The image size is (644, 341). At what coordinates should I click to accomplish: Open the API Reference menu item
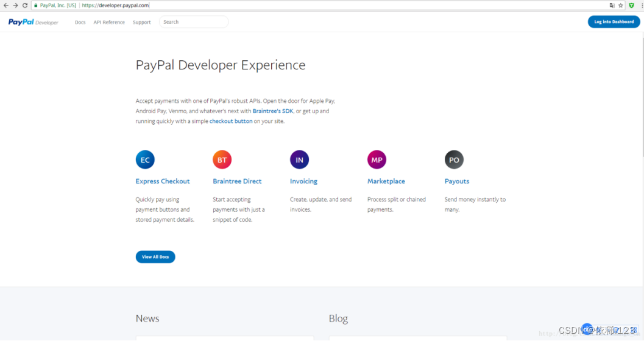click(x=109, y=22)
